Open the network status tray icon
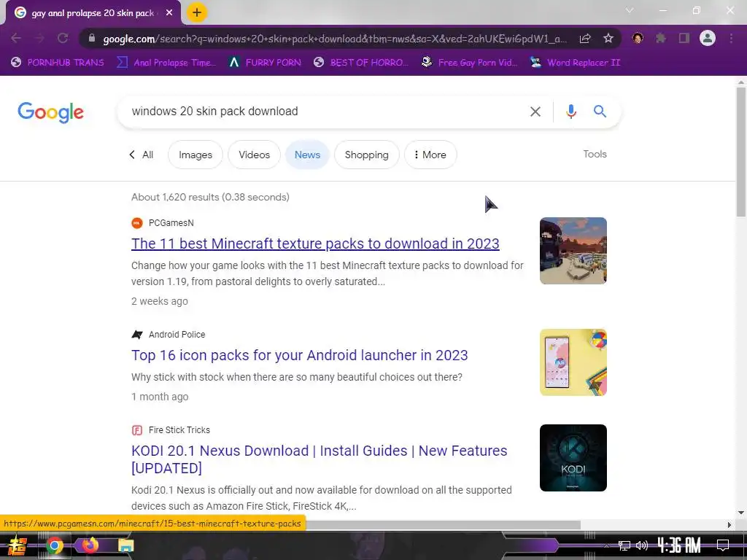 click(x=624, y=545)
